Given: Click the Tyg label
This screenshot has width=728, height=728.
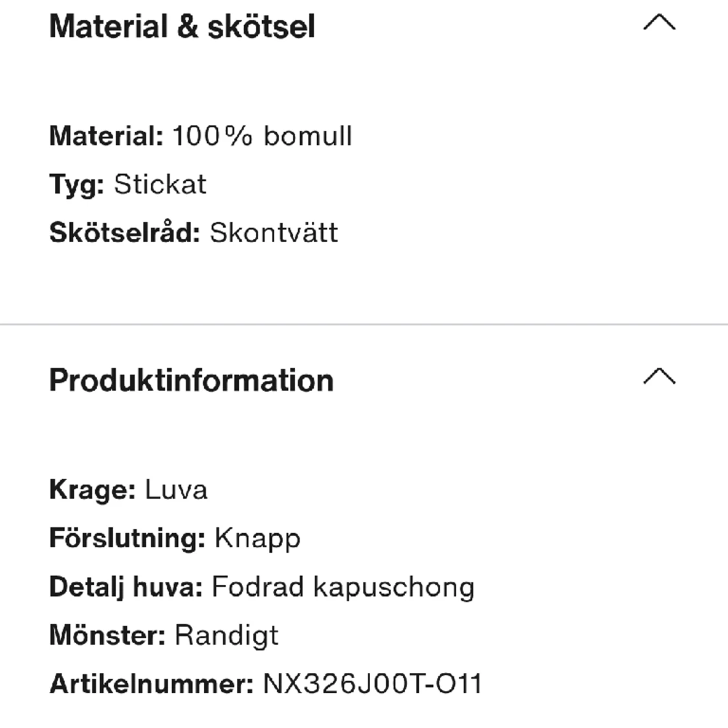Looking at the screenshot, I should (x=76, y=185).
